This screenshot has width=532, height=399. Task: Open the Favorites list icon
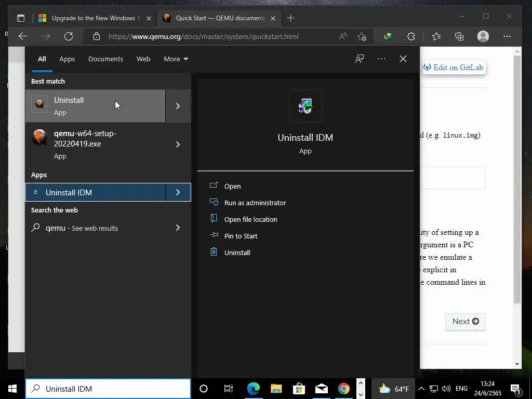[436, 36]
